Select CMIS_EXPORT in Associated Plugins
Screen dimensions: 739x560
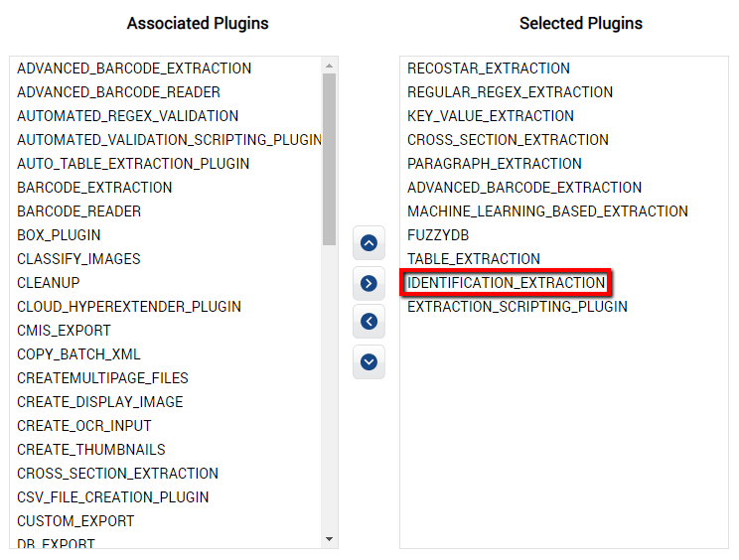pos(64,331)
